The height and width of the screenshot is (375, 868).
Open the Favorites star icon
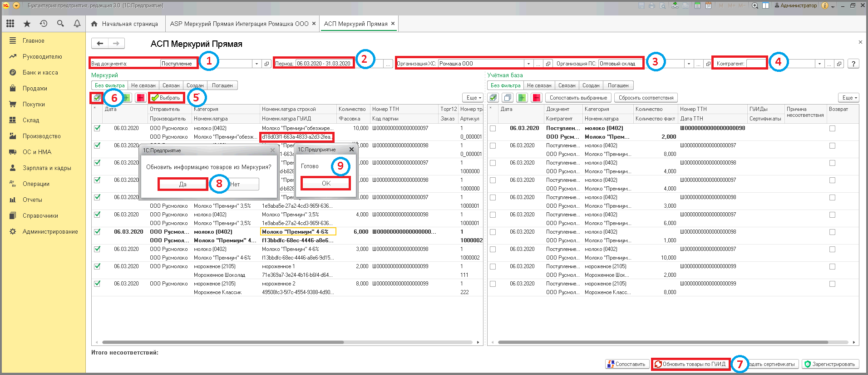click(x=27, y=24)
